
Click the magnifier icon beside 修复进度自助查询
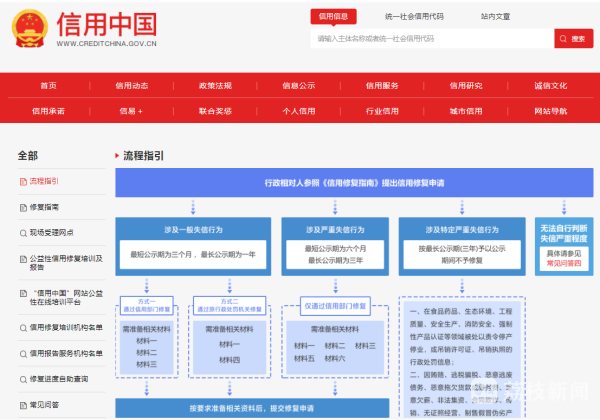pyautogui.click(x=22, y=379)
